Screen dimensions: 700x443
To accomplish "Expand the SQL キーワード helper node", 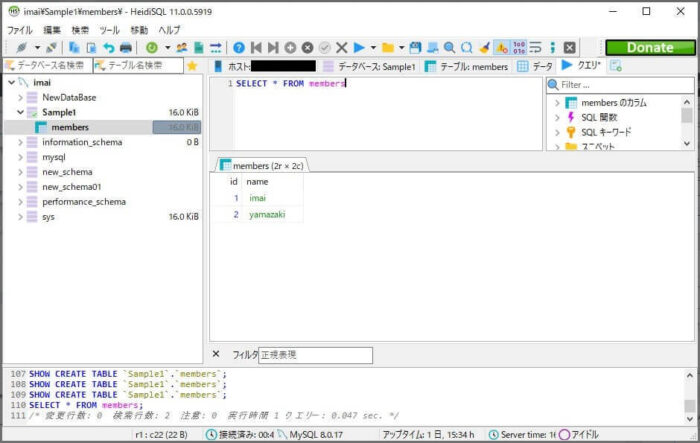I will pyautogui.click(x=557, y=133).
